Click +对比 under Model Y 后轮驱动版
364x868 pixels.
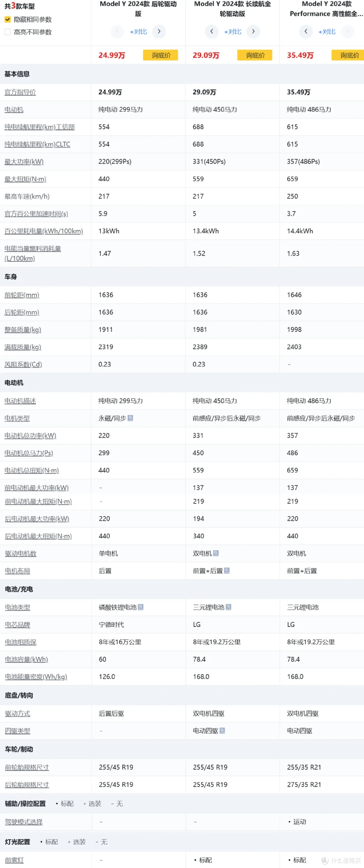(138, 32)
